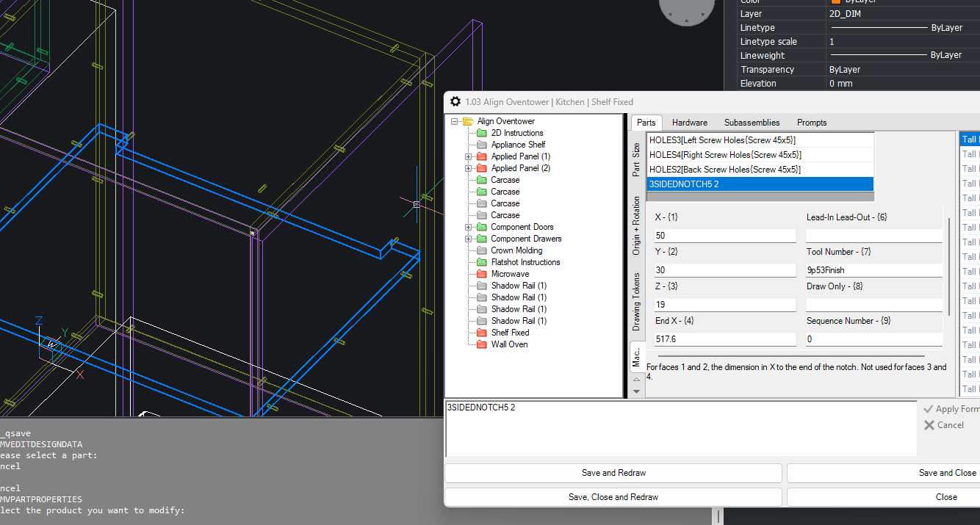Click the Tool Number input field
This screenshot has height=525, width=980.
(873, 270)
